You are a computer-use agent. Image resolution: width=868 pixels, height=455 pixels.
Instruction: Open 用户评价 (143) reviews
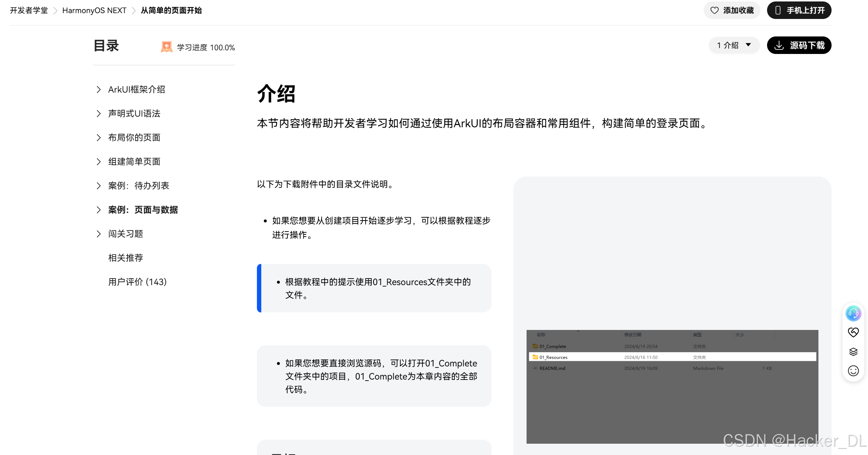[x=137, y=282]
